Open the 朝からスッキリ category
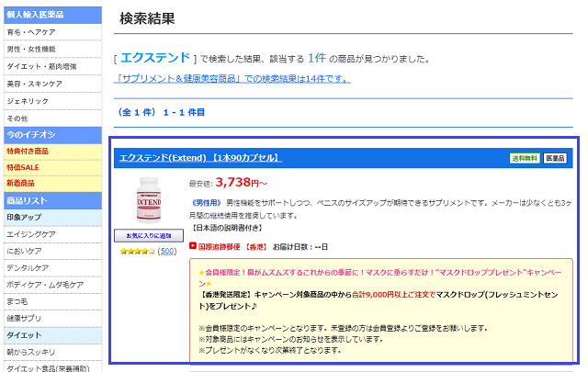Viewport: 588px width, 372px height. [53, 352]
